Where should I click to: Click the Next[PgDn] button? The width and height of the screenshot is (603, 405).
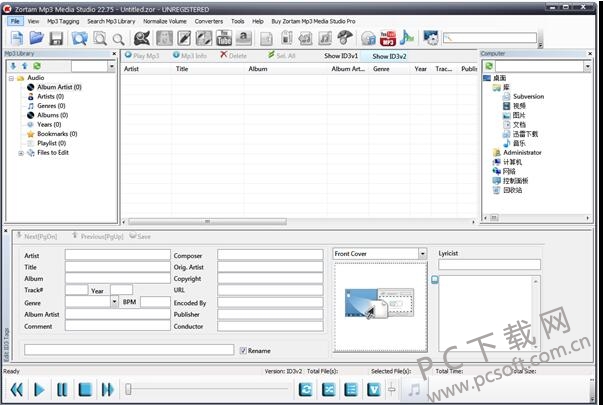coord(37,236)
